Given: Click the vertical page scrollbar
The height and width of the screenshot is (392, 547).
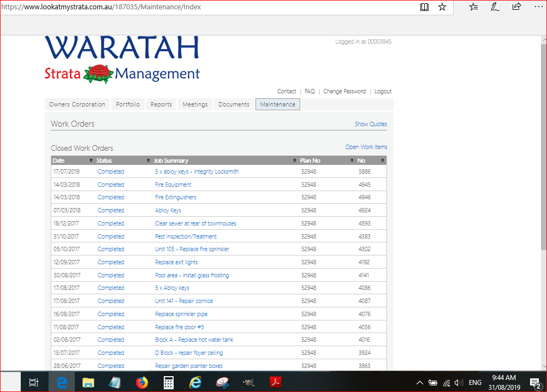Looking at the screenshot, I should tap(544, 146).
